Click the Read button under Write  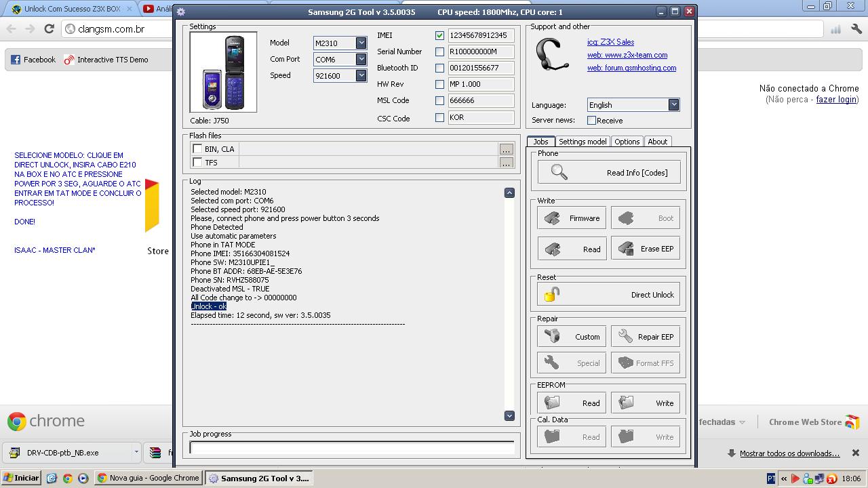pyautogui.click(x=572, y=249)
